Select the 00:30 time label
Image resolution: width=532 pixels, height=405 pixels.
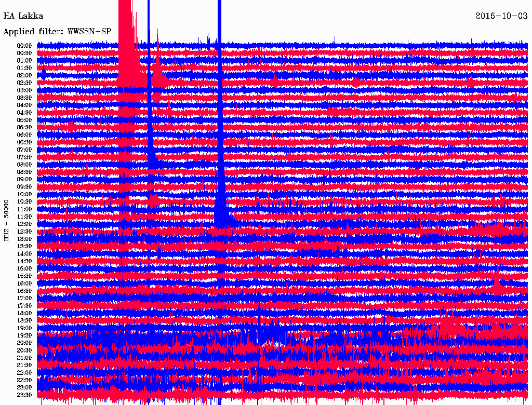pos(24,53)
